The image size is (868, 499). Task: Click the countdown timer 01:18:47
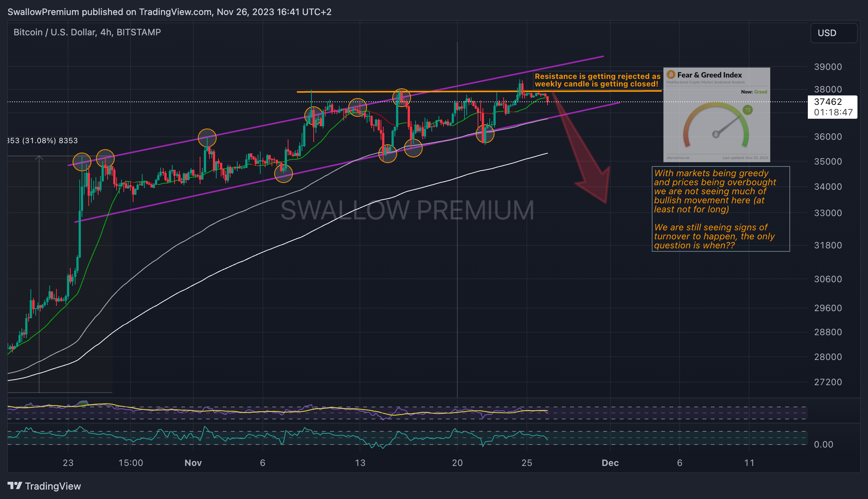pos(833,112)
